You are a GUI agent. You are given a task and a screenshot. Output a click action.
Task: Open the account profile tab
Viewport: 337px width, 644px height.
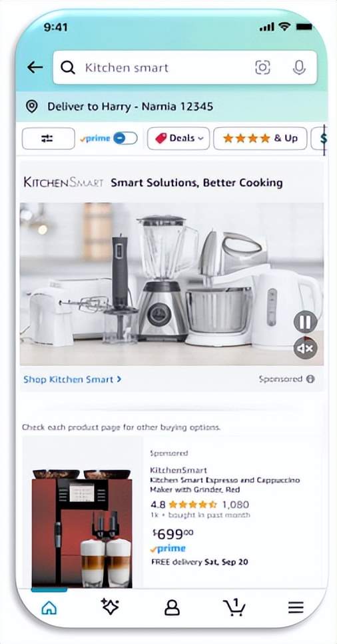pyautogui.click(x=172, y=607)
